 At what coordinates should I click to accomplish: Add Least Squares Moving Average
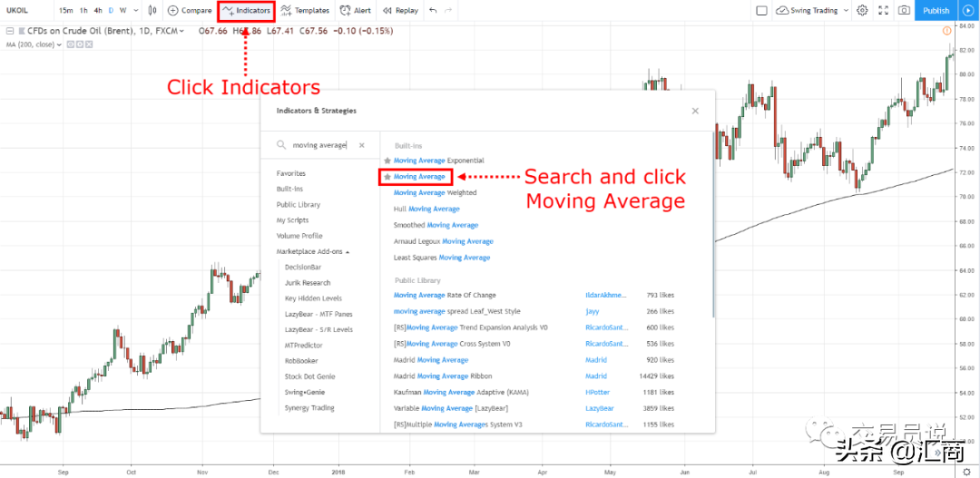coord(442,258)
